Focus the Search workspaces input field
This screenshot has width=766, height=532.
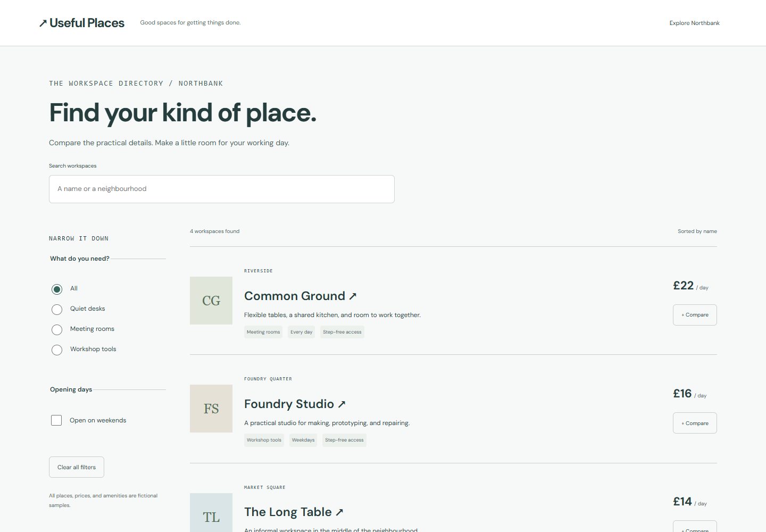coord(222,189)
